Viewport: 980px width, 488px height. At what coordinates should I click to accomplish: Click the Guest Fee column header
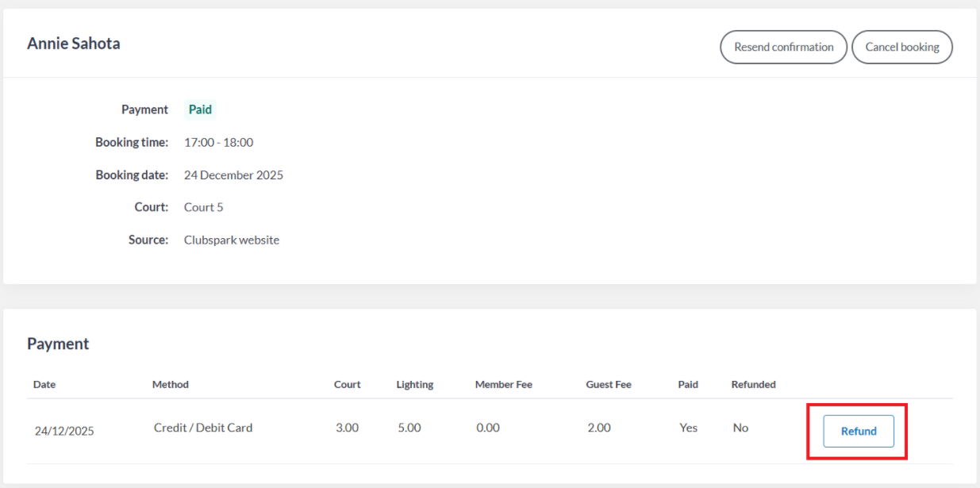click(609, 384)
